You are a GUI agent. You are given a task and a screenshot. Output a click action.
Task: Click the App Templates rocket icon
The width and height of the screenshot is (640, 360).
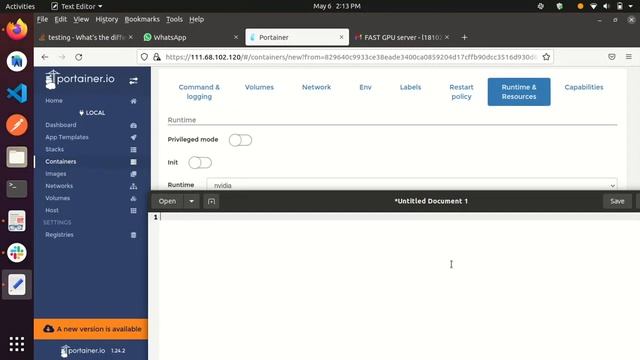click(133, 138)
